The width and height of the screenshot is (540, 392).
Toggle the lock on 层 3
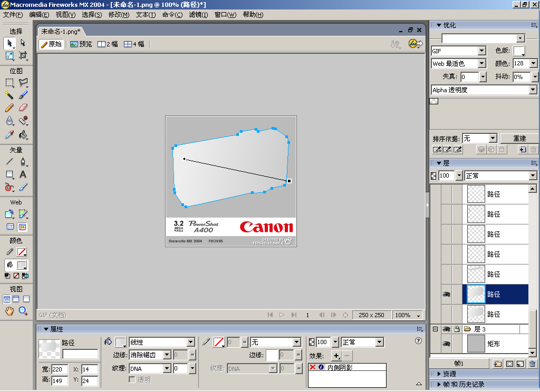[457, 329]
